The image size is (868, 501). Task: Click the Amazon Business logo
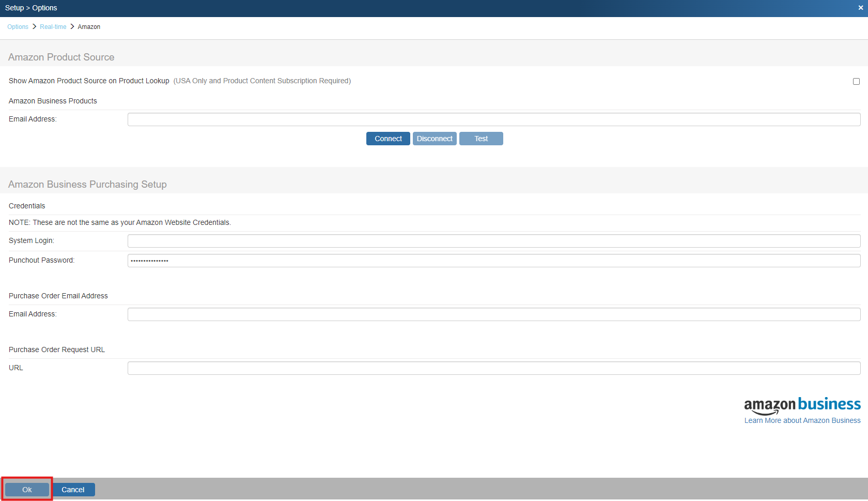click(x=802, y=405)
